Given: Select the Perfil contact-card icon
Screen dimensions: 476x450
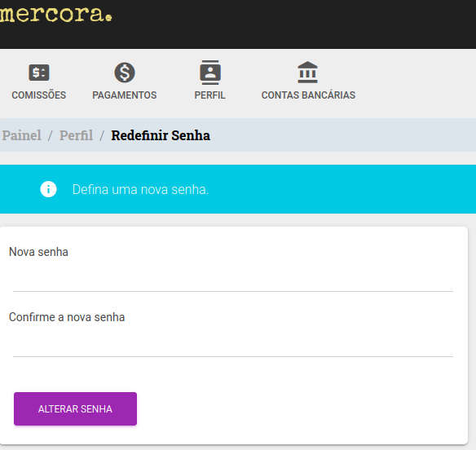Looking at the screenshot, I should (210, 73).
